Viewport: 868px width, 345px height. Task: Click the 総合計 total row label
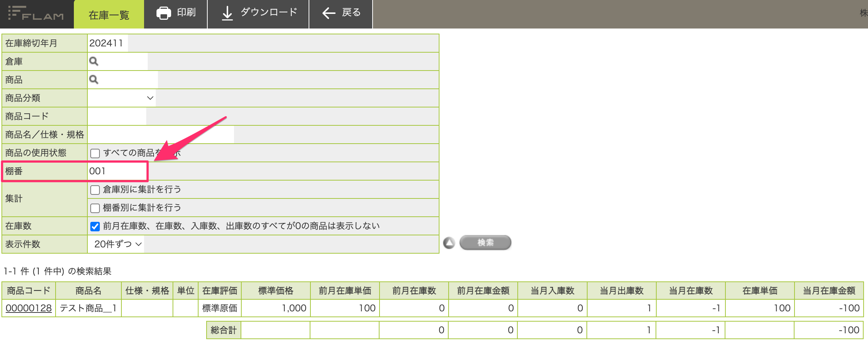tap(224, 330)
